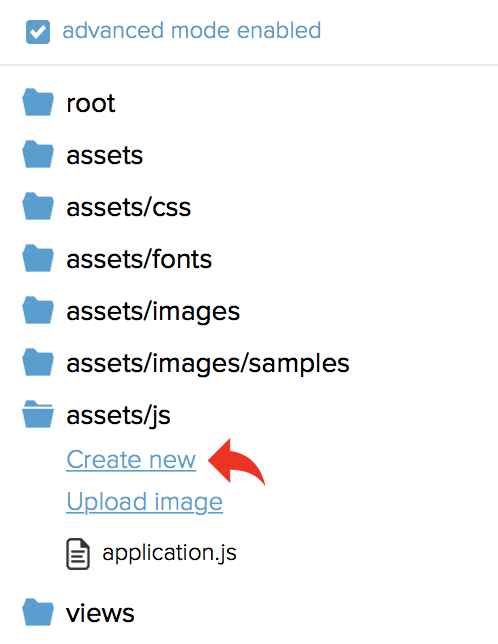Click the assets/css folder icon
The image size is (498, 644).
[38, 207]
